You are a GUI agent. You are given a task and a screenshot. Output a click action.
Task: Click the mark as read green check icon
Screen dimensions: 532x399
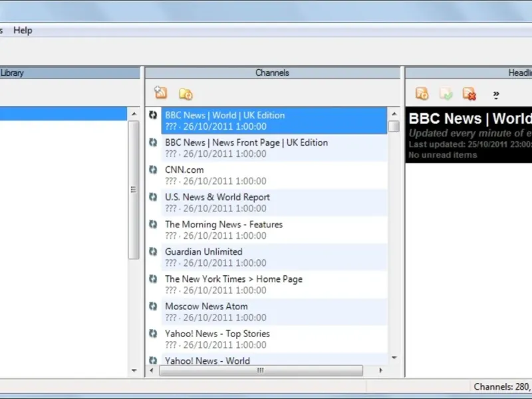click(x=446, y=94)
